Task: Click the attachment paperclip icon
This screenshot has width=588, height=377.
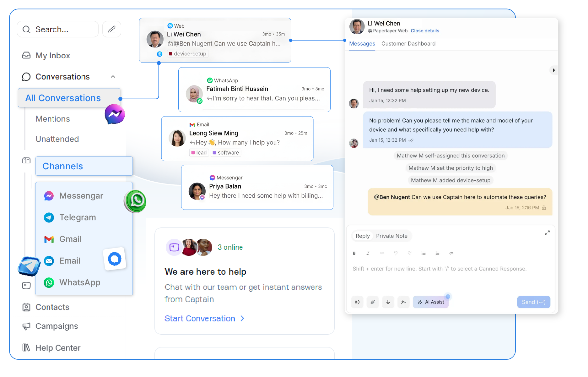Action: coord(373,302)
